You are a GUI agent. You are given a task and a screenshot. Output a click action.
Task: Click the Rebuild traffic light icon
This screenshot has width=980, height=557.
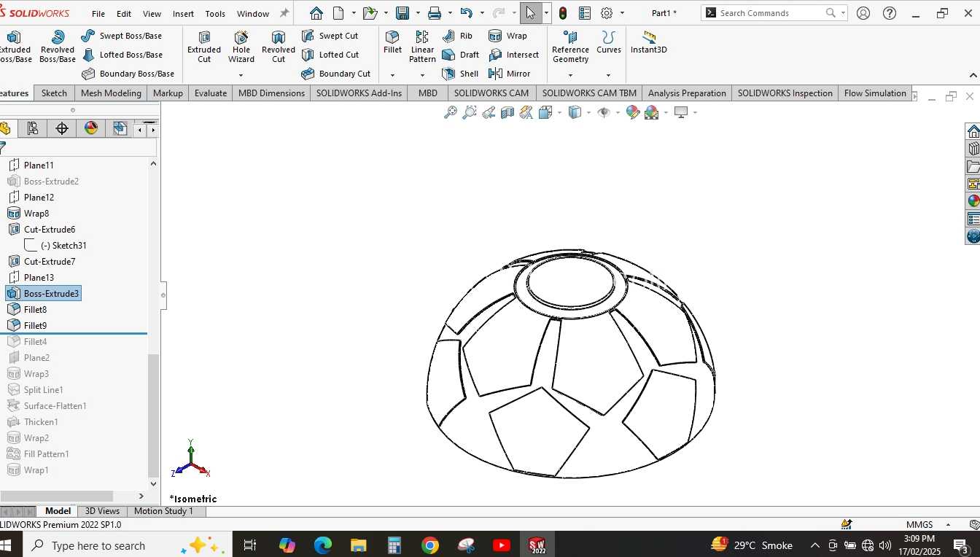564,13
